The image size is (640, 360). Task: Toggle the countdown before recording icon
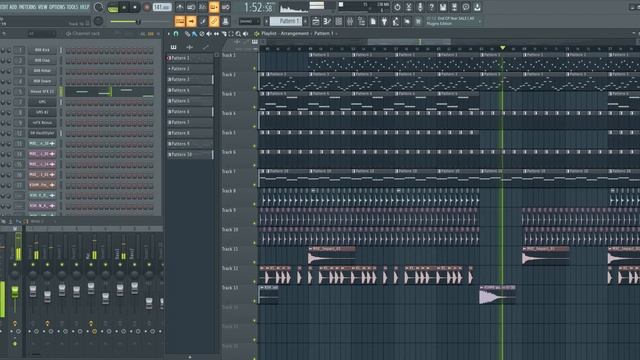(x=202, y=7)
